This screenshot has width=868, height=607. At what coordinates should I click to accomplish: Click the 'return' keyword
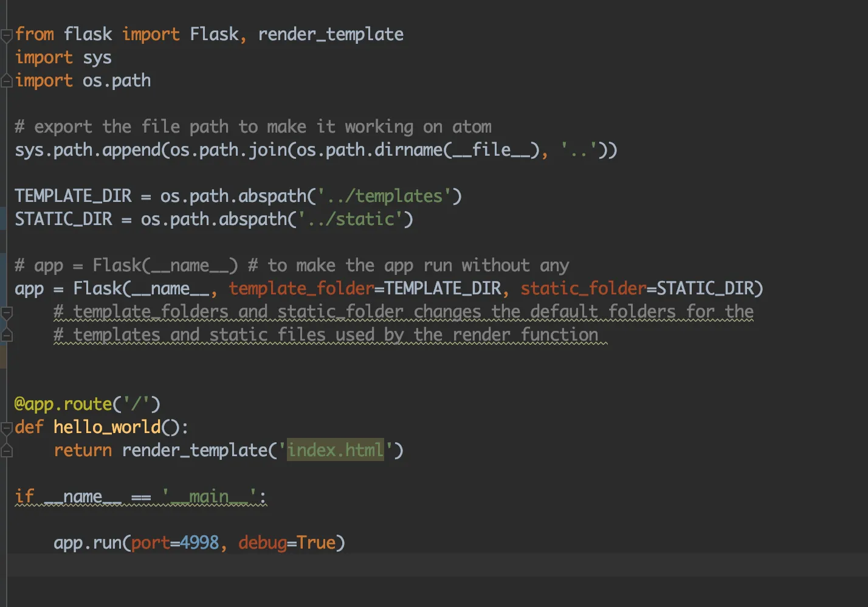(x=83, y=450)
